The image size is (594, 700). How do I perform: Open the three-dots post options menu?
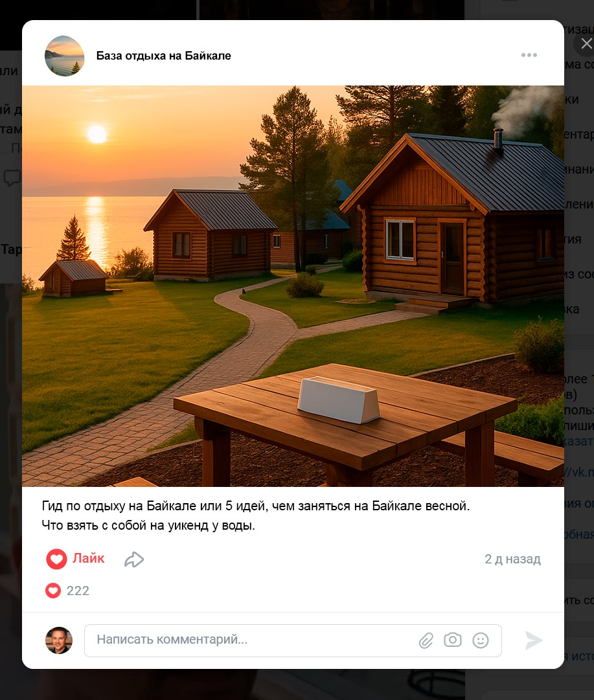[x=529, y=55]
